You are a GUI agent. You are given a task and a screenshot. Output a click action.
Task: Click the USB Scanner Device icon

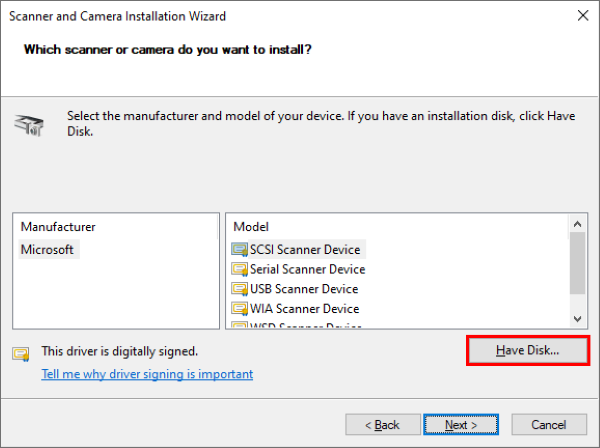(x=239, y=289)
